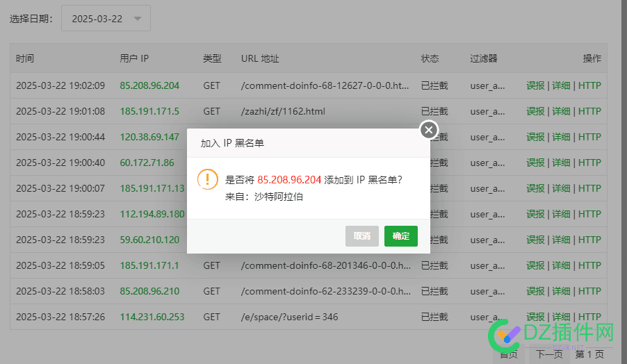This screenshot has width=627, height=364.
Task: Click 详细 for the 18:58:03 row
Action: point(561,291)
